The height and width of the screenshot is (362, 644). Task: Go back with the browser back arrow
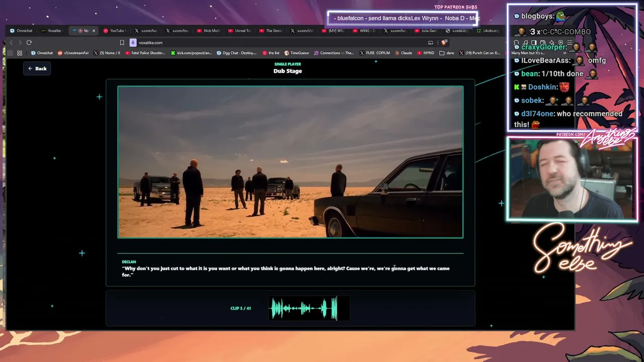(11, 43)
